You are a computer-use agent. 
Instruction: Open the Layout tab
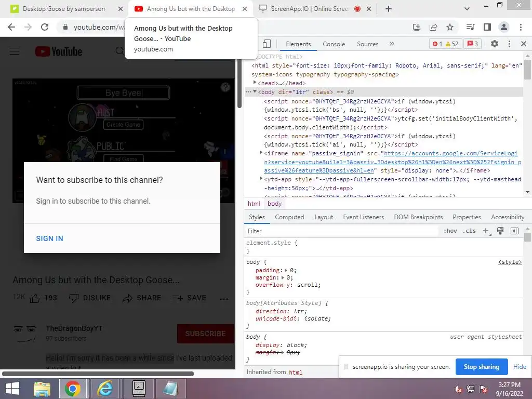pyautogui.click(x=324, y=217)
